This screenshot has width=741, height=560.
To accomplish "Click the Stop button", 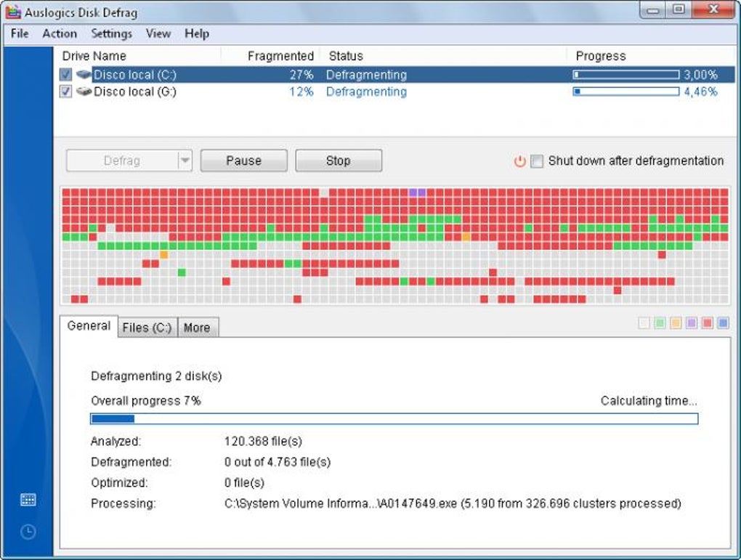I will coord(339,161).
